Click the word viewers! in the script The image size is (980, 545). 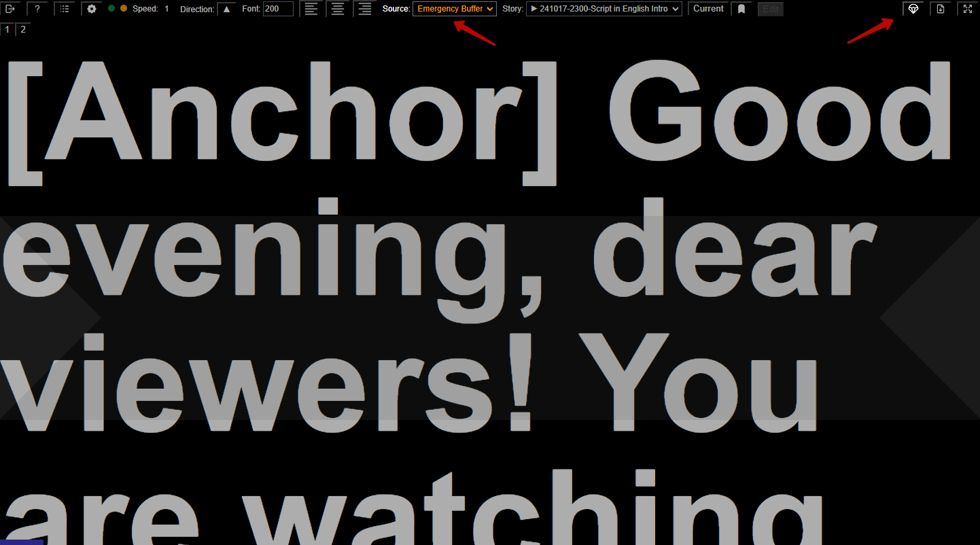click(x=267, y=381)
